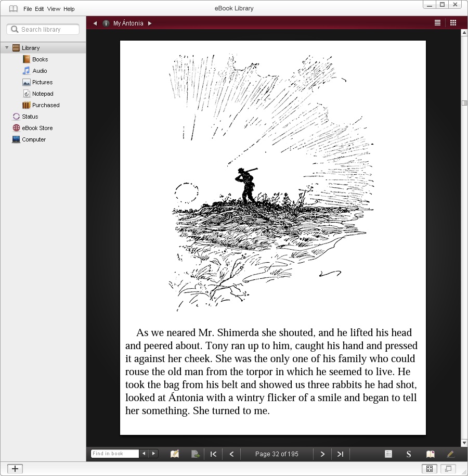Go to previous book with left triangle
The height and width of the screenshot is (476, 468).
[95, 23]
